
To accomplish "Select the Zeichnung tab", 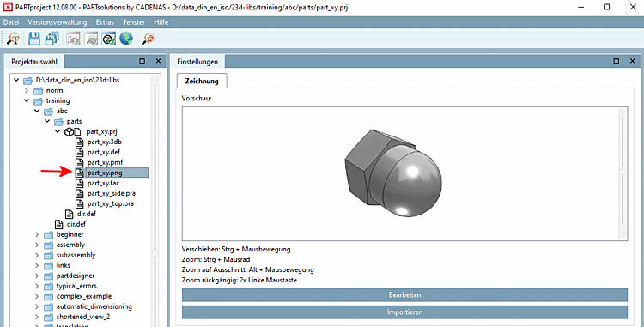I will pos(202,81).
